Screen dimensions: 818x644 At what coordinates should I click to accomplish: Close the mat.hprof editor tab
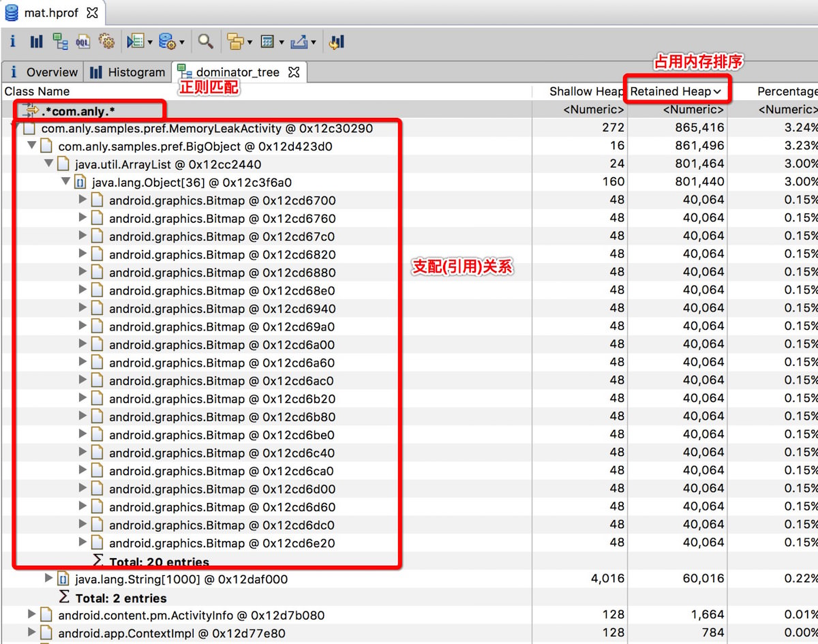point(93,12)
